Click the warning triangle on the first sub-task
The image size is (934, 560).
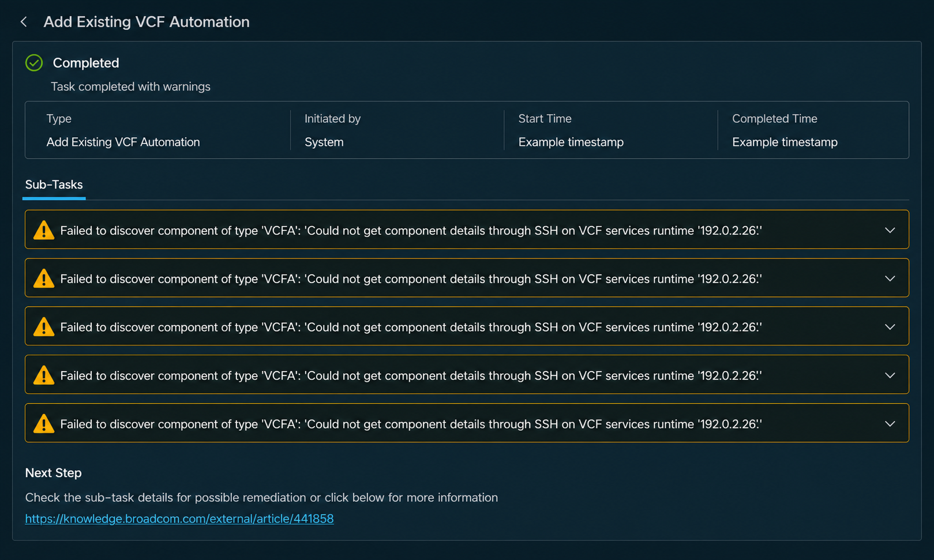point(44,230)
